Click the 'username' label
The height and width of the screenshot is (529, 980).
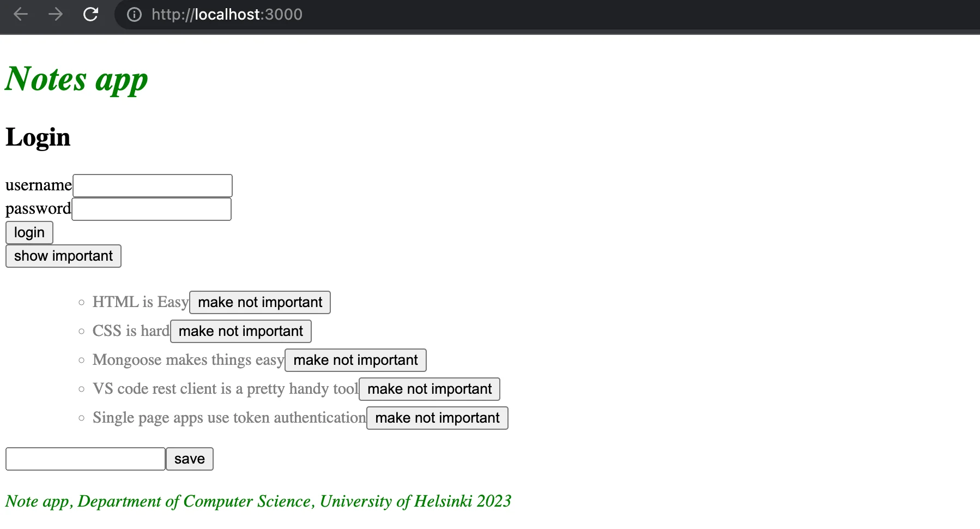coord(39,185)
